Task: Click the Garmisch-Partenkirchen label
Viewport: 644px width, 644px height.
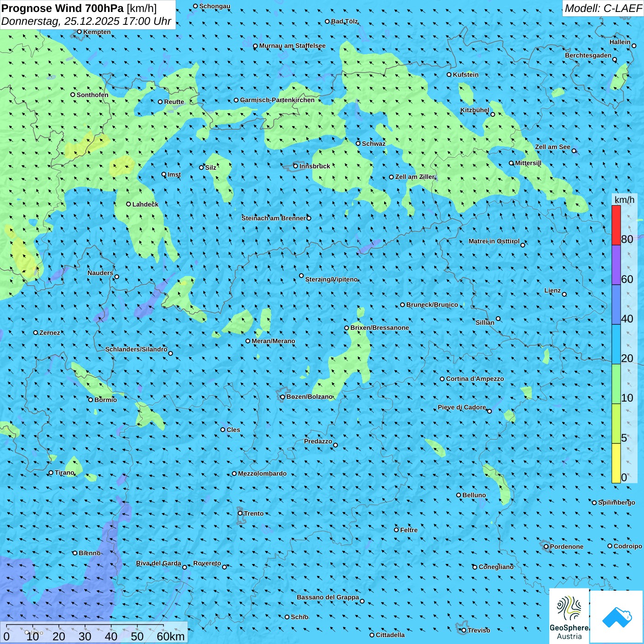Action: click(277, 100)
